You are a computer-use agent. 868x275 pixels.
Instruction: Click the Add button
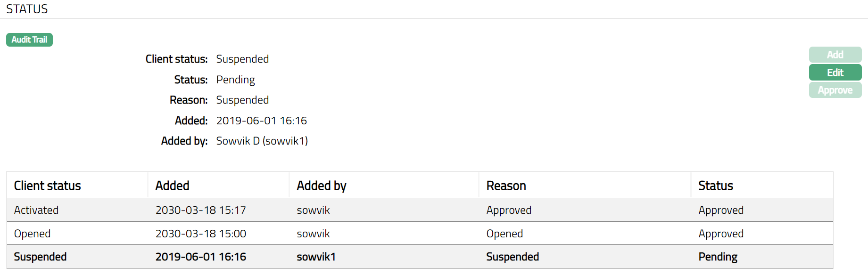(x=835, y=55)
